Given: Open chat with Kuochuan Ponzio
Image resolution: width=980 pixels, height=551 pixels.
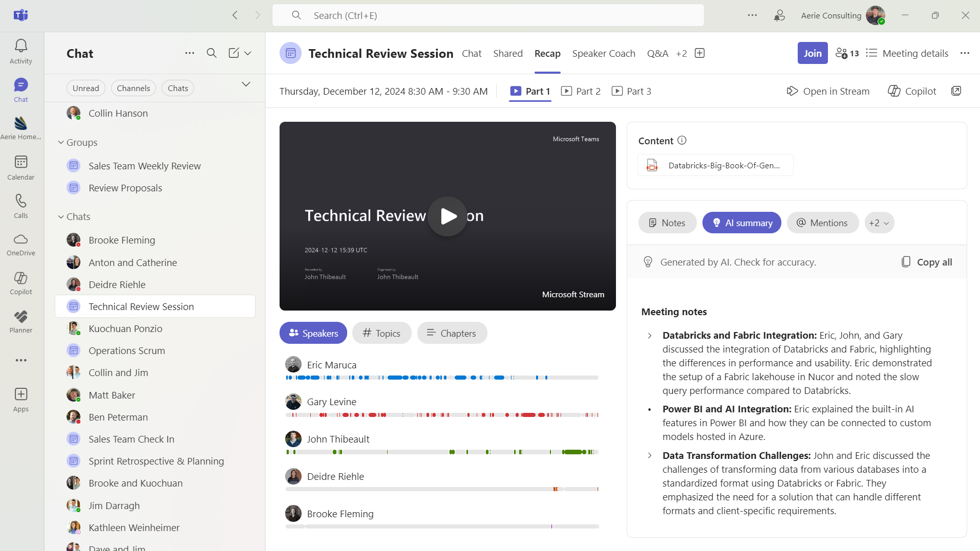Looking at the screenshot, I should 155,328.
